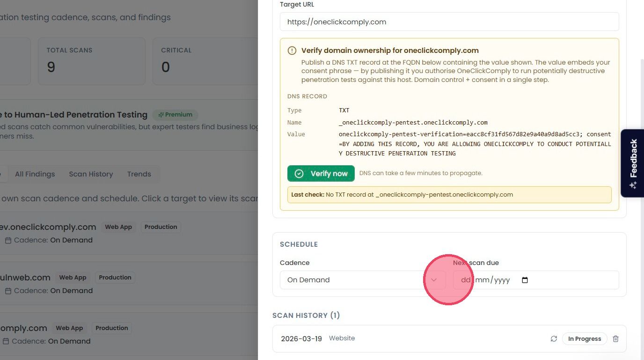Click the calendar icon in the ev.oneclickcomply.com row
Screen dimensions: 644x360
[x=8, y=240]
